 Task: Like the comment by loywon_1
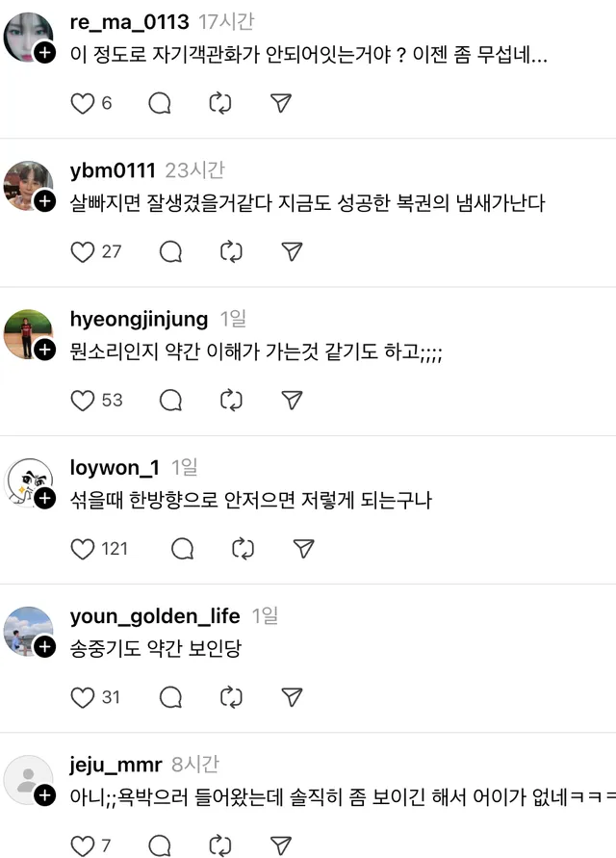[84, 548]
